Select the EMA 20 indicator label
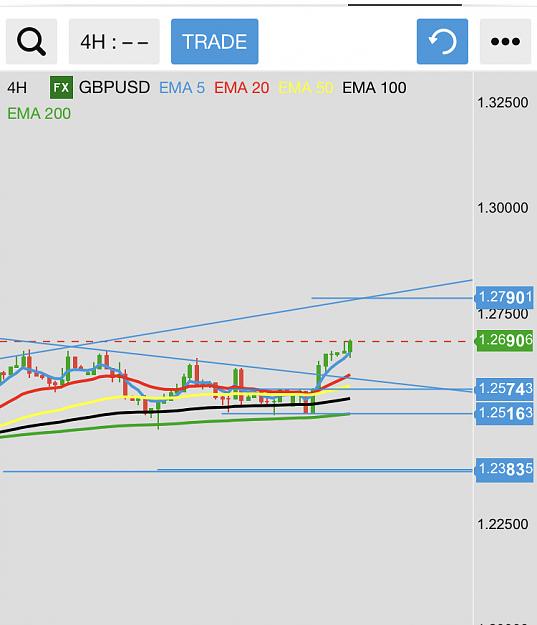This screenshot has width=537, height=625. (242, 88)
